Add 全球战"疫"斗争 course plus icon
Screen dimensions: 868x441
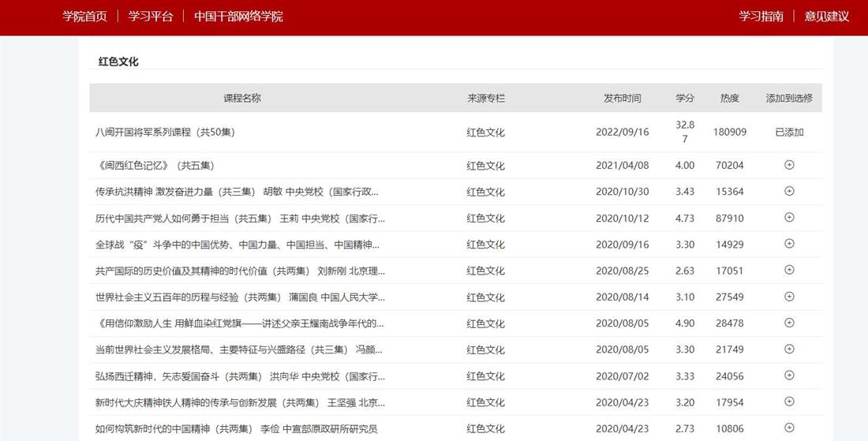789,244
